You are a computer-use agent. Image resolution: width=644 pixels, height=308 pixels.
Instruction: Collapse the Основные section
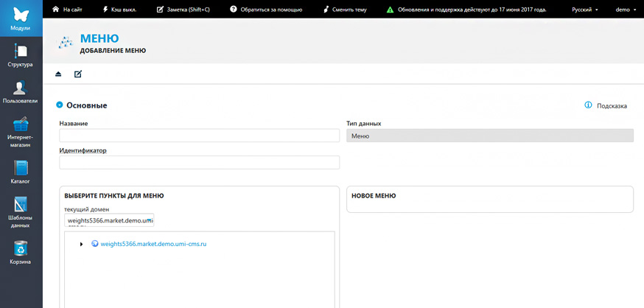tap(59, 105)
